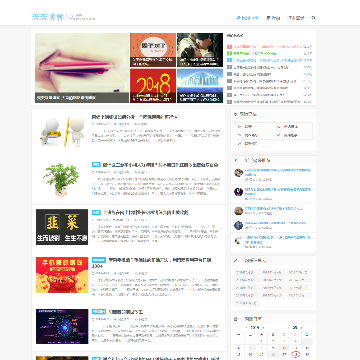Open the 韭菜 article thumbnail

pos(62,227)
